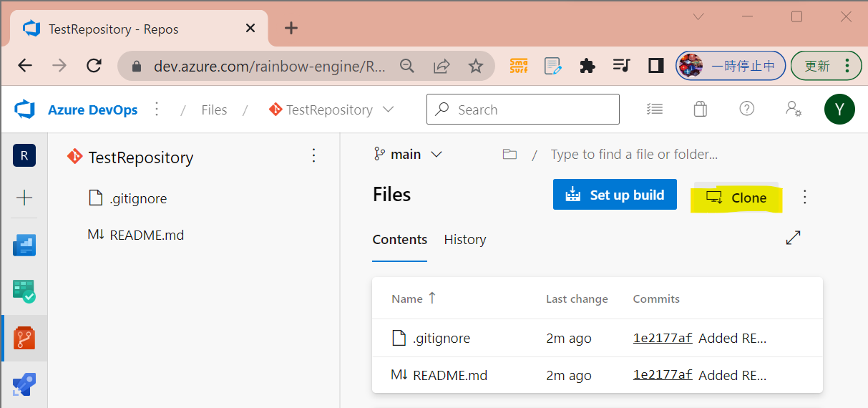
Task: Click into the Search box
Action: 523,110
